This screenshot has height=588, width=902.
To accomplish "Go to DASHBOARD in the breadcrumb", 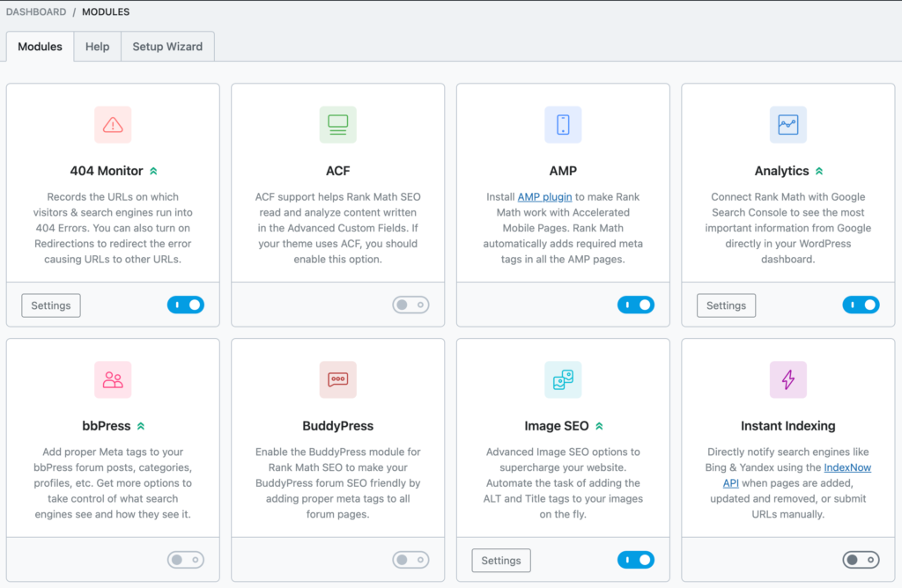I will coord(35,12).
